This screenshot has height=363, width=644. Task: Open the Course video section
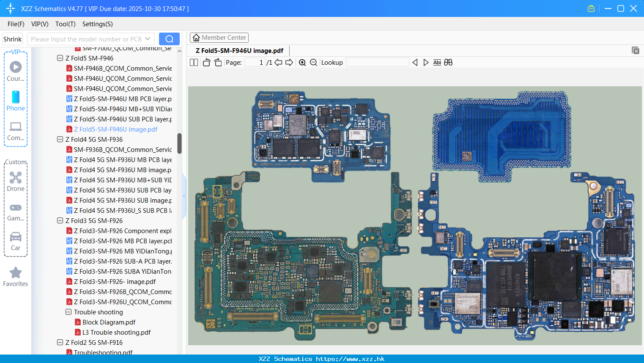(x=16, y=71)
